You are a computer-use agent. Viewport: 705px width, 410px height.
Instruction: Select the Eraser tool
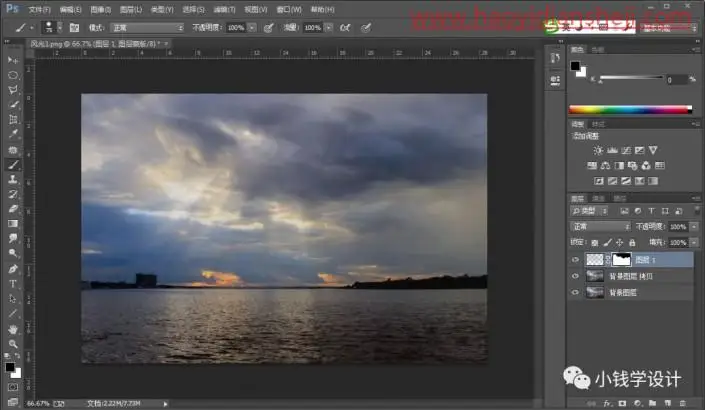pos(13,209)
